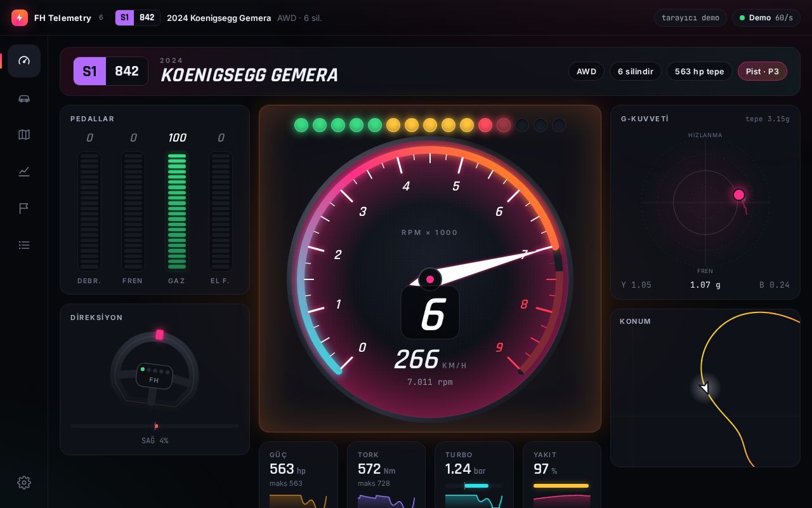This screenshot has height=508, width=812.
Task: Click the gear number 6 indicator
Action: 430,312
